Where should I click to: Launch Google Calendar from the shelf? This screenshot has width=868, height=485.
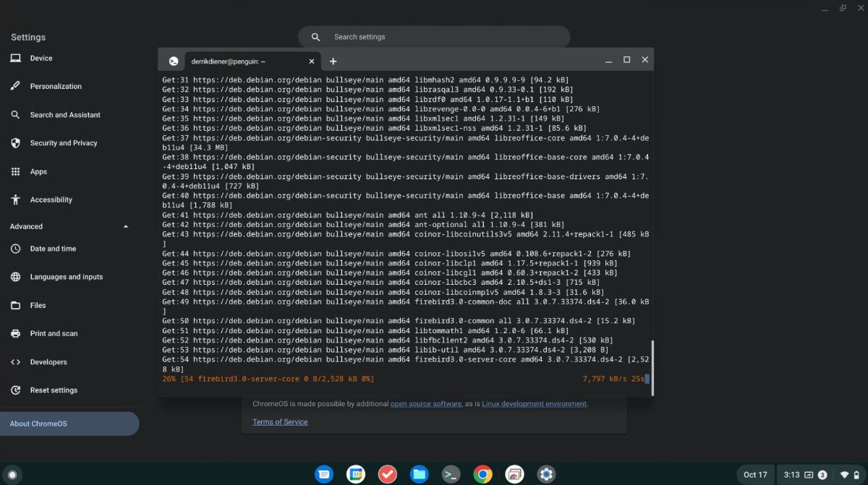pos(356,474)
